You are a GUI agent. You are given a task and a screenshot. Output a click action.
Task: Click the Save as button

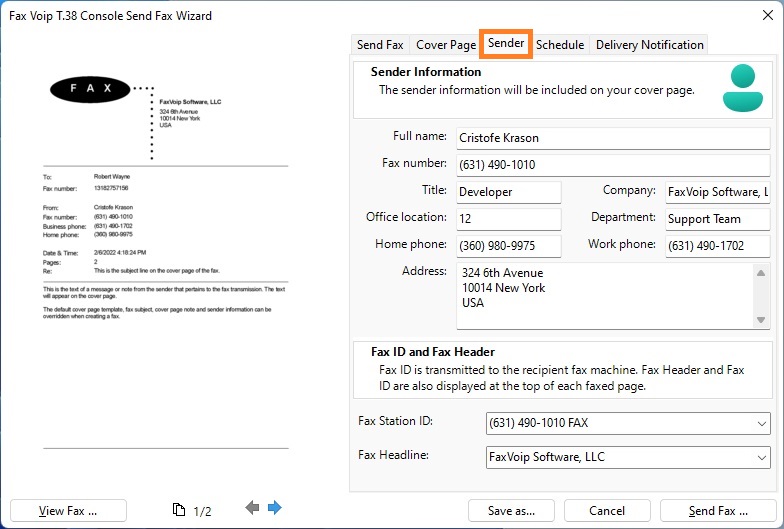(x=511, y=510)
